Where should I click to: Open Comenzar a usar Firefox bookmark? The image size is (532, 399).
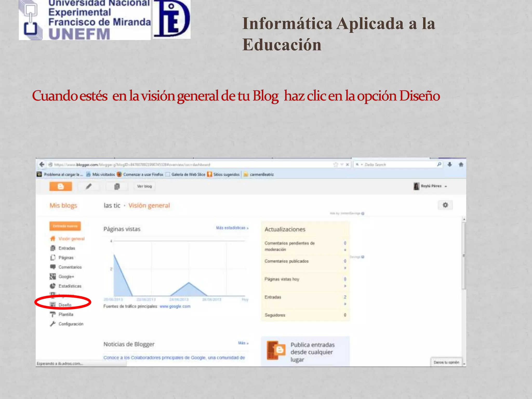pos(140,174)
